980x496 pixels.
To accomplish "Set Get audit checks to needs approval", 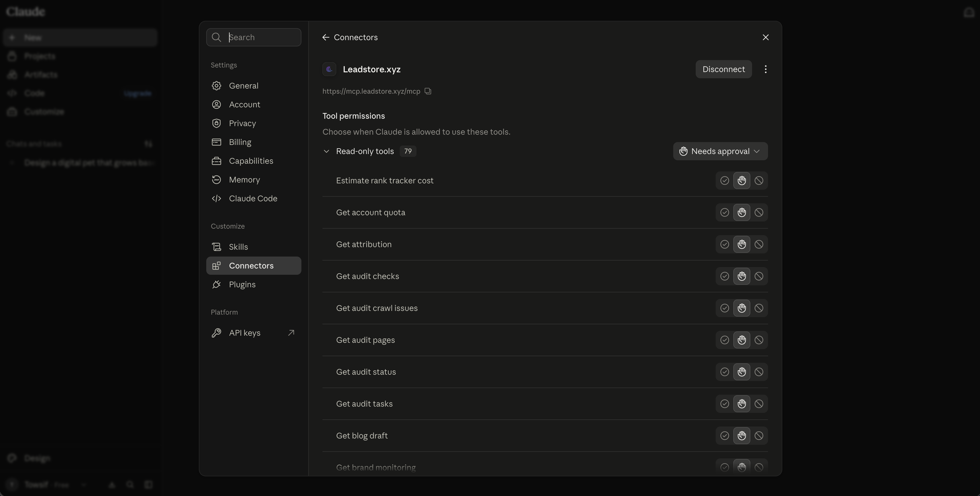I will [x=742, y=276].
